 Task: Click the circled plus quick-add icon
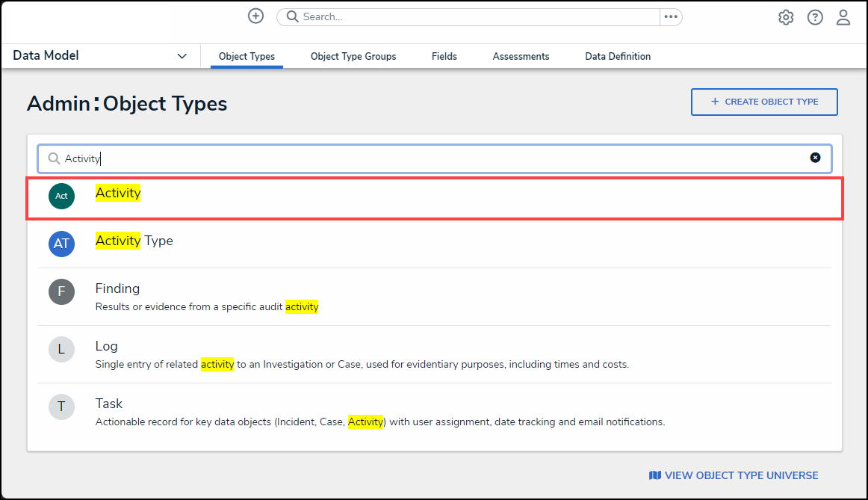255,16
